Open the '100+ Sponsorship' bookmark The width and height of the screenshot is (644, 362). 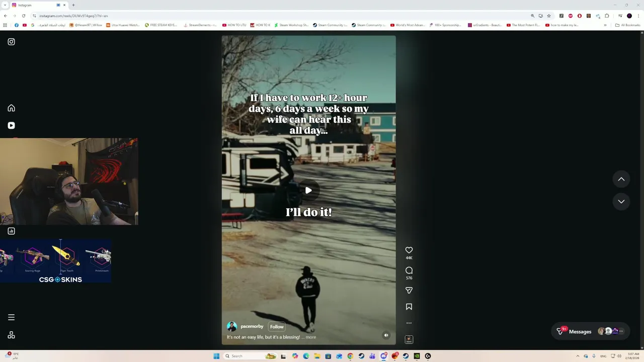pos(445,25)
